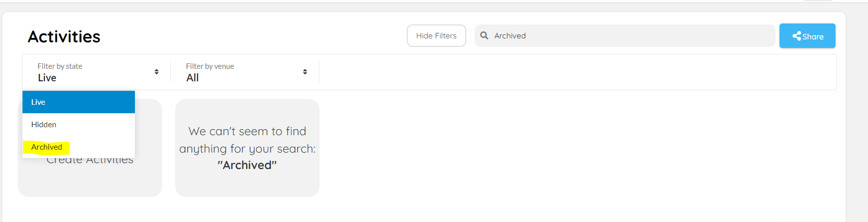Open the Filter by venue dropdown
This screenshot has width=868, height=222.
tap(245, 72)
